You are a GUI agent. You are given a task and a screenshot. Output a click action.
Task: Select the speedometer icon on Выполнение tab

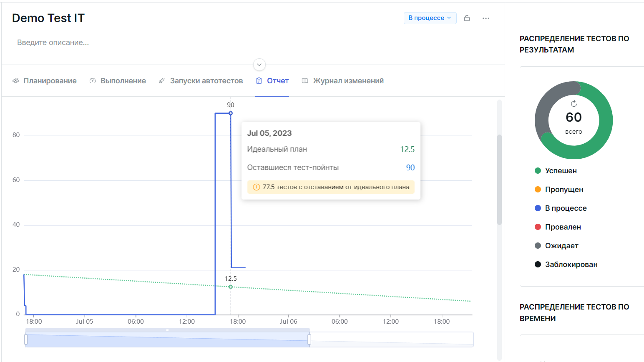(92, 80)
